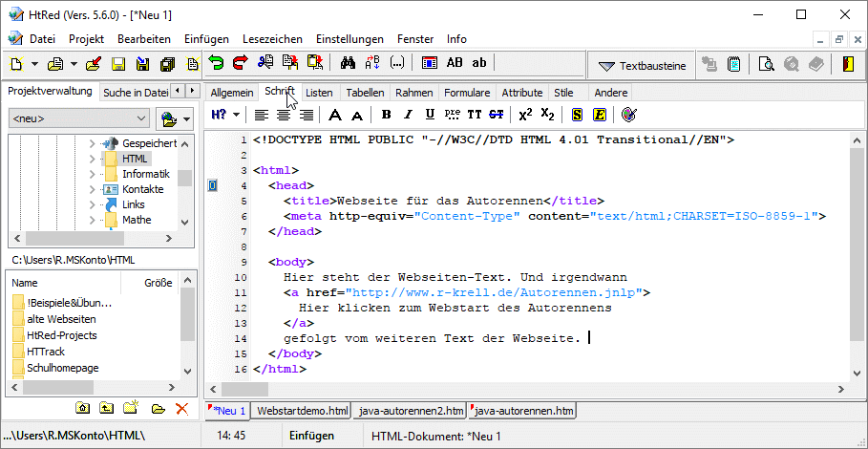Image resolution: width=868 pixels, height=449 pixels.
Task: Expand the Informatik folder tree node
Action: tap(93, 174)
